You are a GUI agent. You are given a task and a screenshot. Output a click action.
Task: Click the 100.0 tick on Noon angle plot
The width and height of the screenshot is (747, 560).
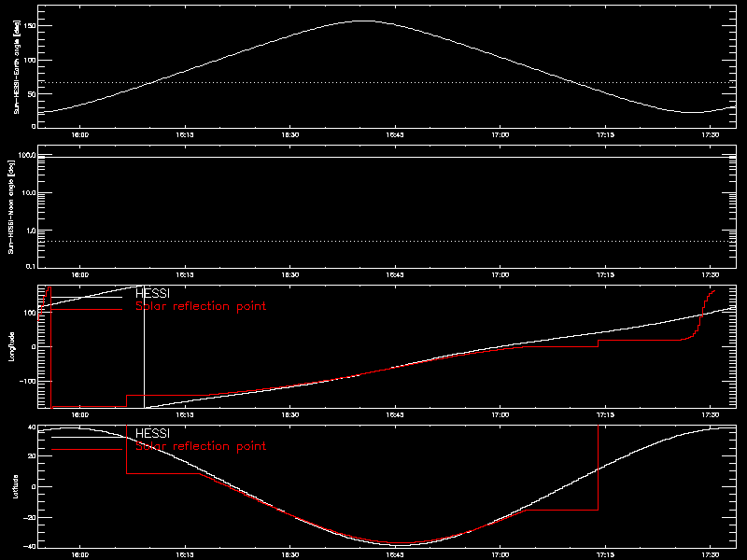(x=26, y=155)
